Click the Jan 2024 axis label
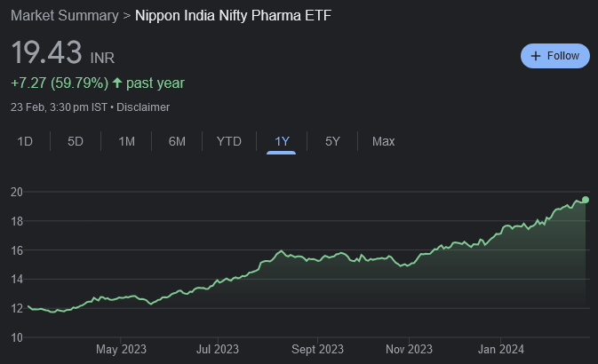 pyautogui.click(x=498, y=348)
